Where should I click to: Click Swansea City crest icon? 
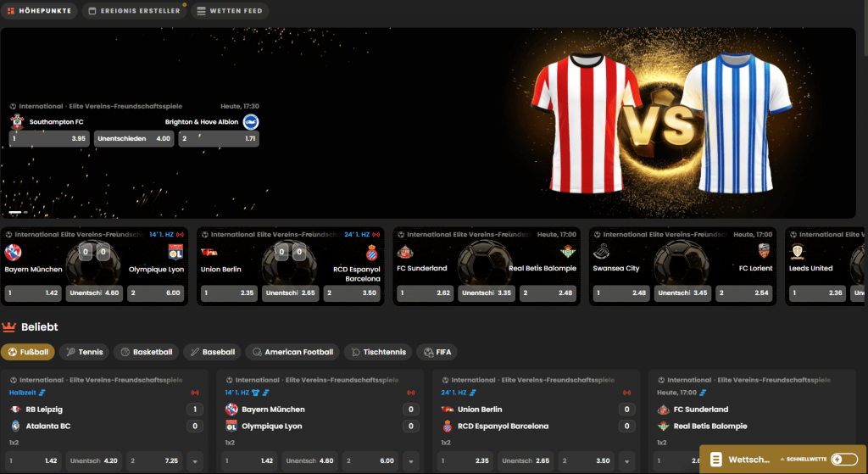point(601,251)
